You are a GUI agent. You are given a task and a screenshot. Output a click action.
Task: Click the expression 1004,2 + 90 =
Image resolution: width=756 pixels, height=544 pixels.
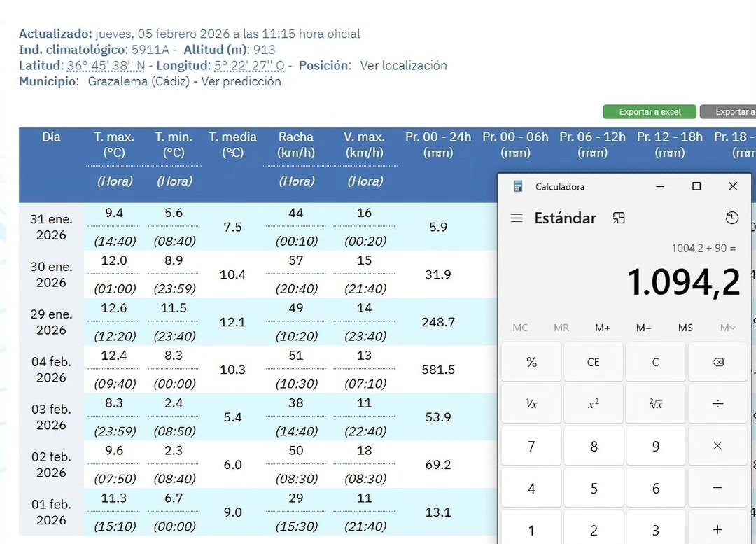tap(703, 249)
